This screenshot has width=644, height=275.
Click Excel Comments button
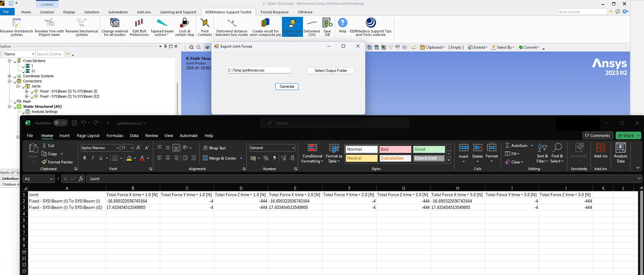[x=598, y=135]
